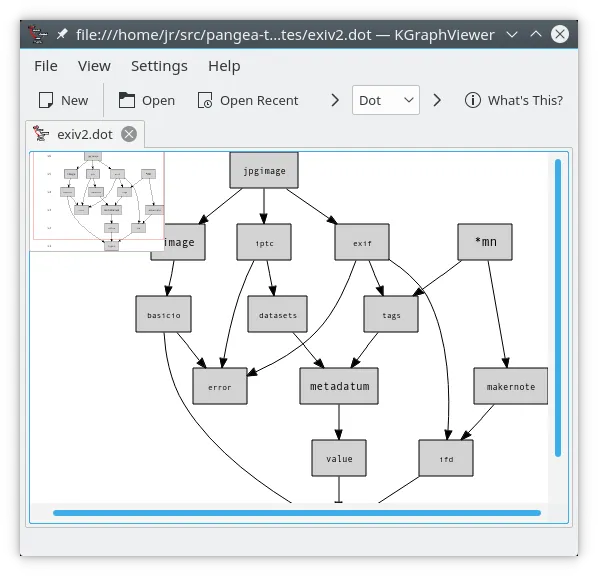Select the ifd node
This screenshot has height=576, width=598.
point(446,458)
